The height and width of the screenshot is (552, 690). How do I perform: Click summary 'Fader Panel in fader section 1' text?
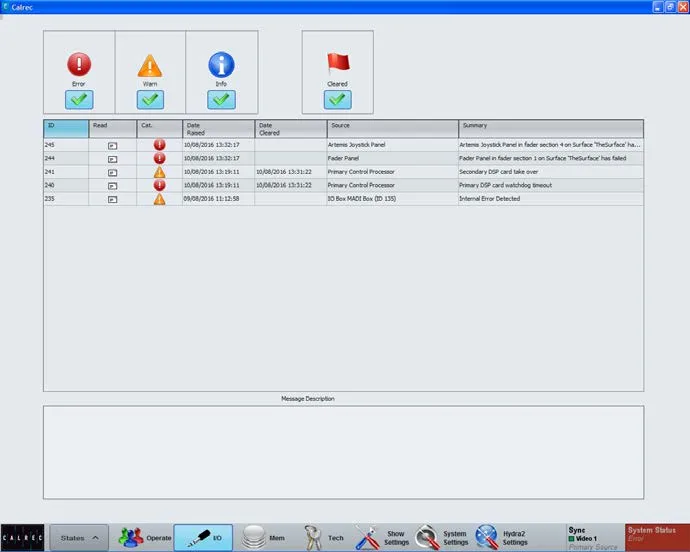click(x=543, y=158)
